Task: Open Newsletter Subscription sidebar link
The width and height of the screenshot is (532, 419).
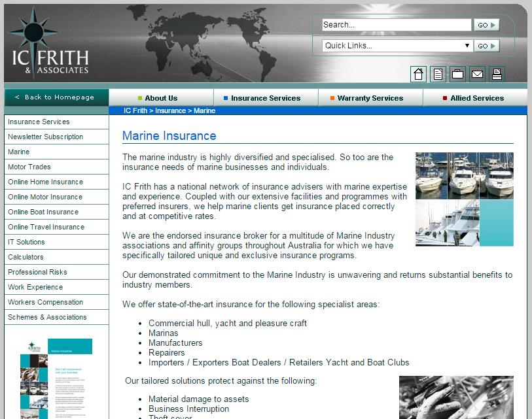Action: (56, 137)
